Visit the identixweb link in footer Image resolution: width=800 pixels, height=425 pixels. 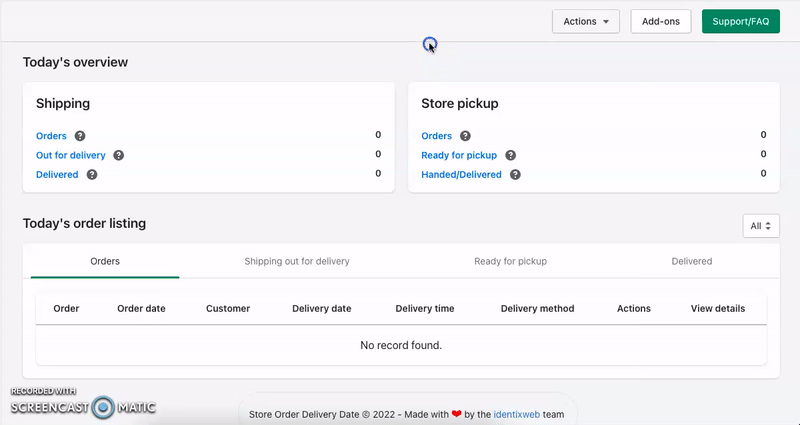click(x=516, y=414)
